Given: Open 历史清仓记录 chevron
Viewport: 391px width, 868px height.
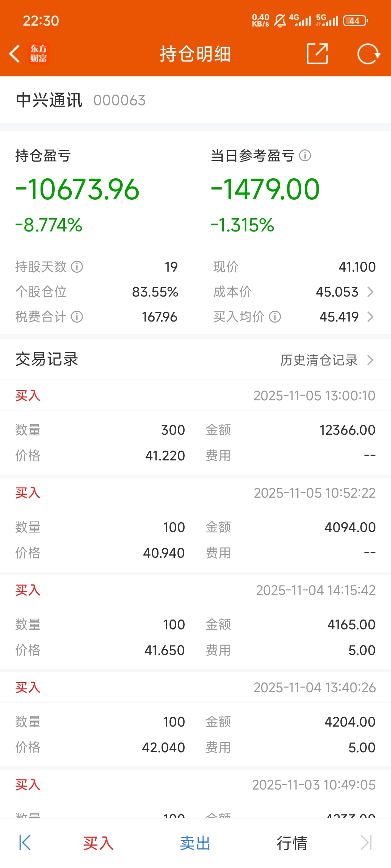Looking at the screenshot, I should coord(370,360).
